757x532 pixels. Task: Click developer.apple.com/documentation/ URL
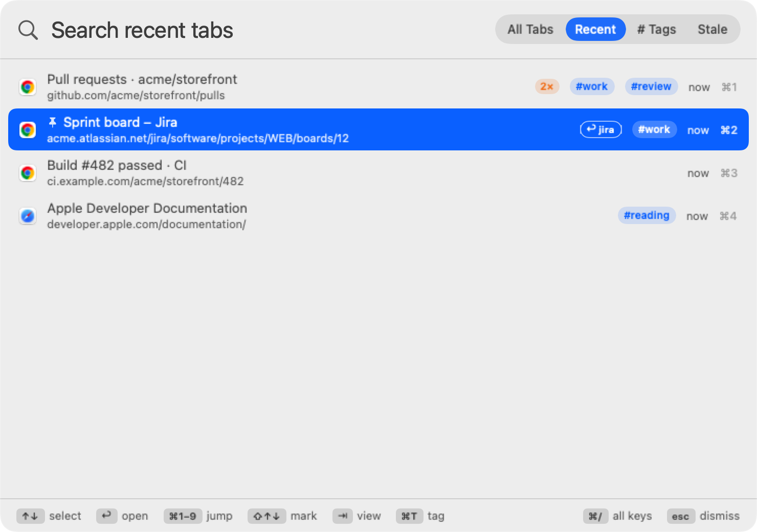146,225
